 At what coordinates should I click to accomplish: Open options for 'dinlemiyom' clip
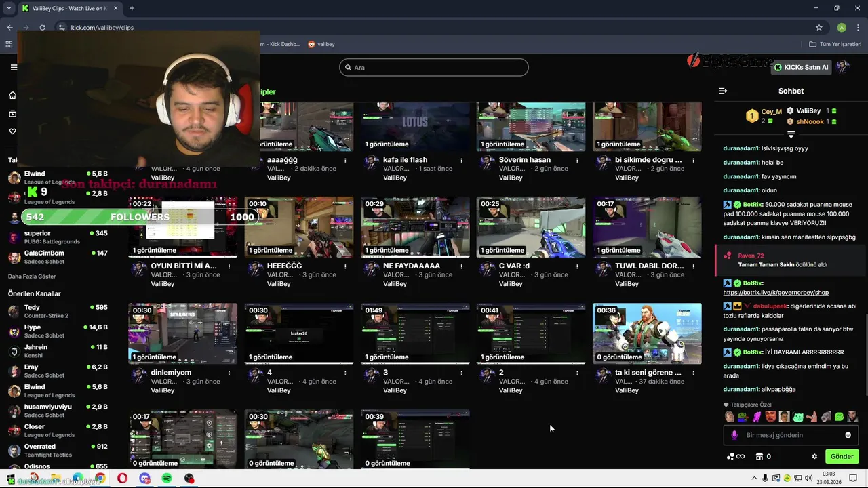pos(229,373)
